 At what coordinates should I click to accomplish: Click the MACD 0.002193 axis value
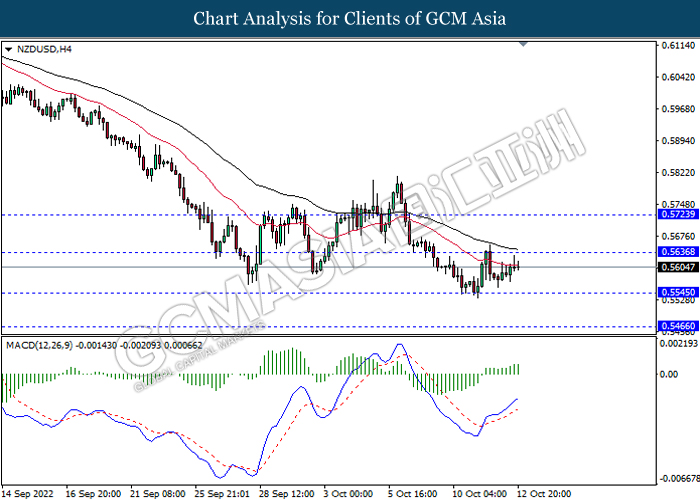tap(679, 343)
